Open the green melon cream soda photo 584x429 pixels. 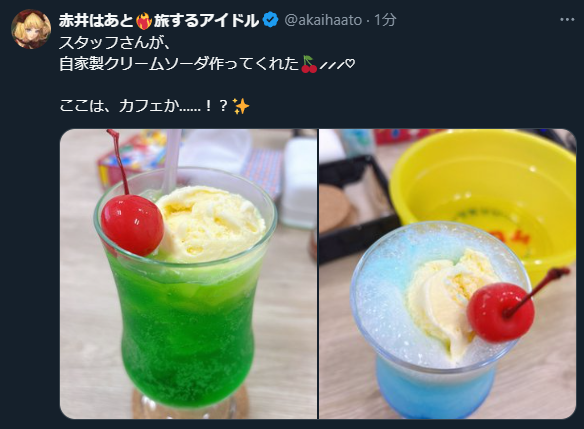(188, 274)
